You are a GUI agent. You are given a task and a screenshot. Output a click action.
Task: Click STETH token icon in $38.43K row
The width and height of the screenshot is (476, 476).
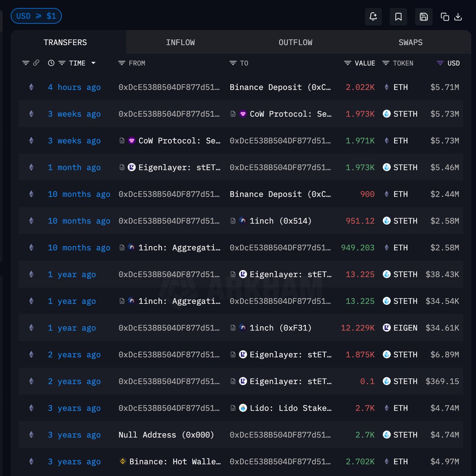tap(386, 274)
